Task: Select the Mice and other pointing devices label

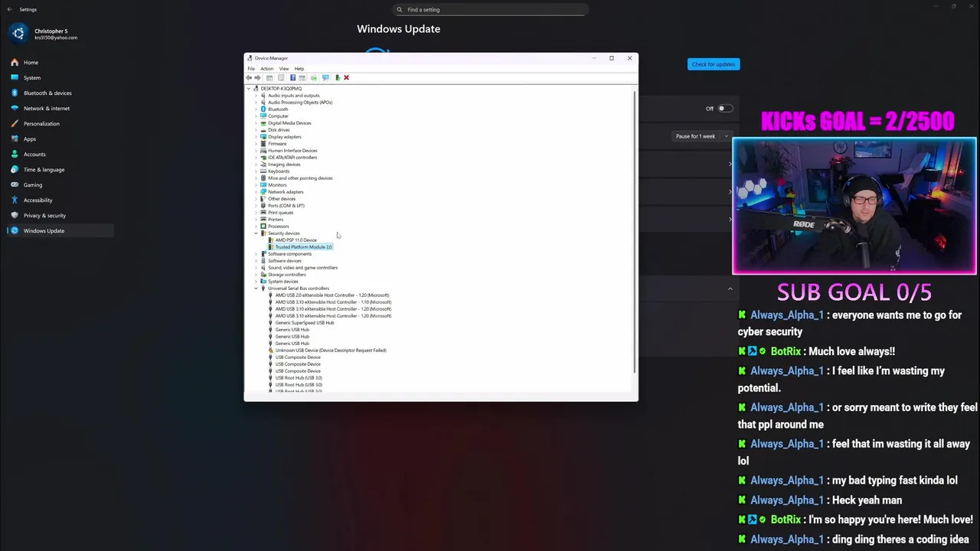Action: point(300,178)
